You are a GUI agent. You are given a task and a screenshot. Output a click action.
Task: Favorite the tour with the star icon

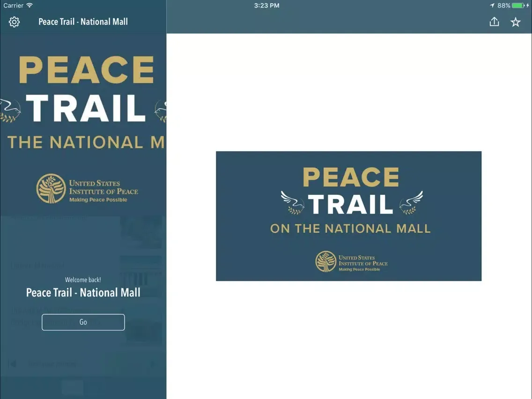515,22
